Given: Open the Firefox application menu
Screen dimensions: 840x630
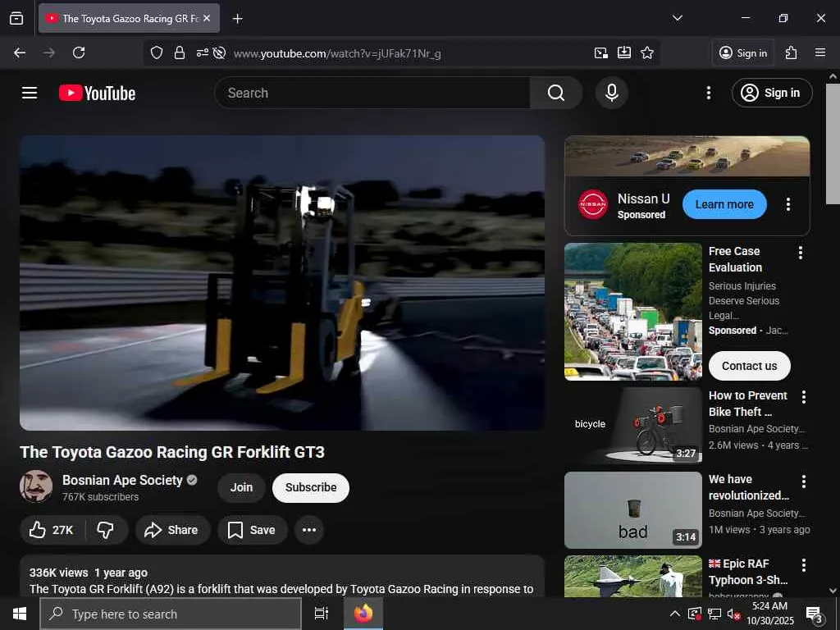Looking at the screenshot, I should 820,52.
